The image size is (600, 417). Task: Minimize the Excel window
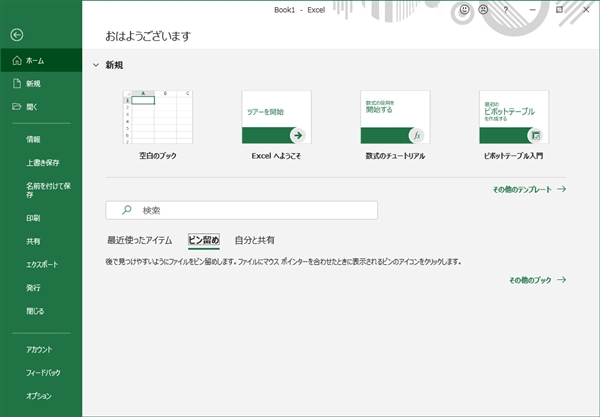tap(533, 10)
